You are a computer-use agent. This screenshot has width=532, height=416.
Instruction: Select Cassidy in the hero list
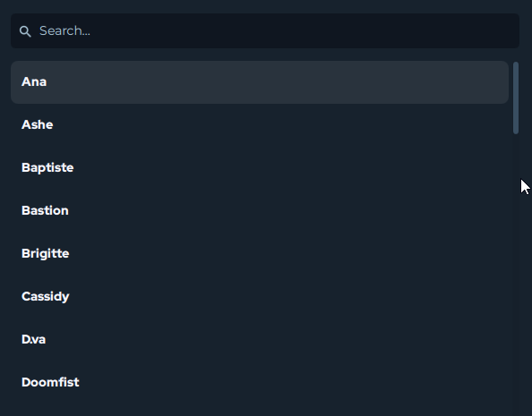pos(260,297)
